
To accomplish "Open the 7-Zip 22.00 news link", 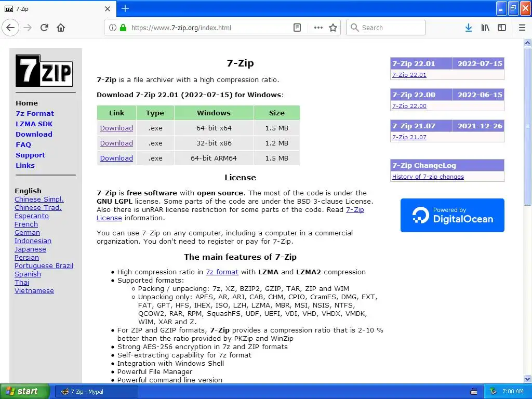I will pyautogui.click(x=409, y=106).
